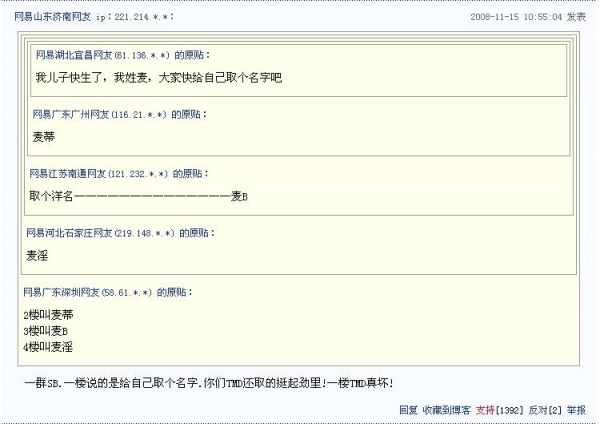This screenshot has width=600, height=424.
Task: Select the 网易河北石家庄网友 quote header
Action: tap(71, 233)
